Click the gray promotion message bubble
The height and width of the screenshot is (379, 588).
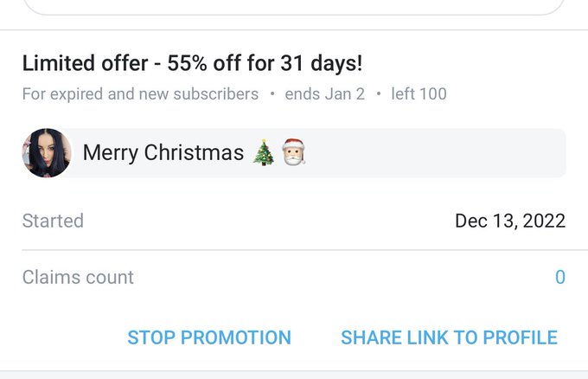click(314, 153)
